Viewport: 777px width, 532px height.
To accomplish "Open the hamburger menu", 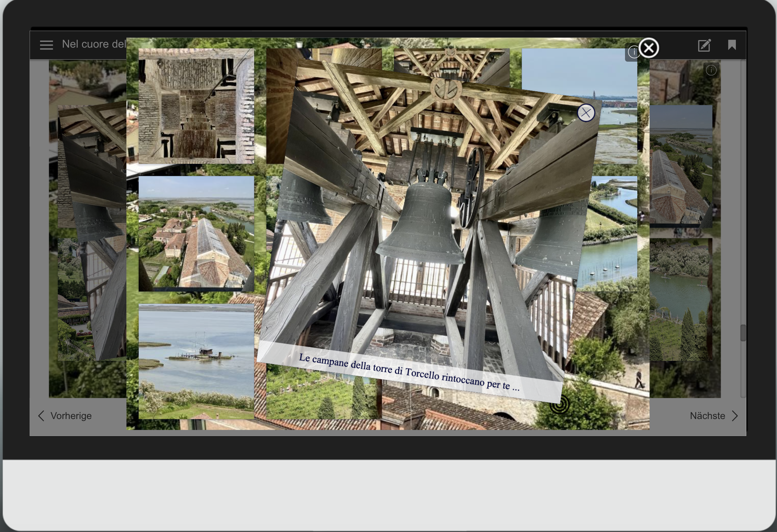I will point(46,45).
